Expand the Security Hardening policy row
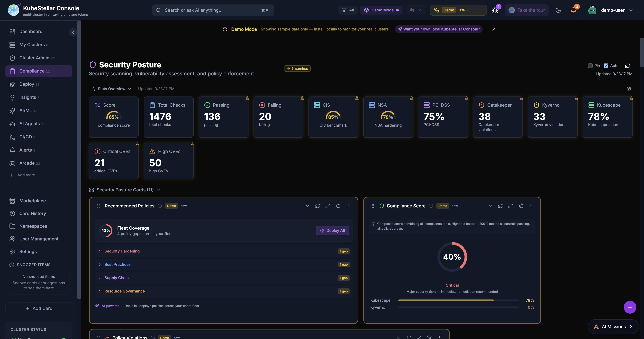Image resolution: width=644 pixels, height=339 pixels. click(x=122, y=251)
